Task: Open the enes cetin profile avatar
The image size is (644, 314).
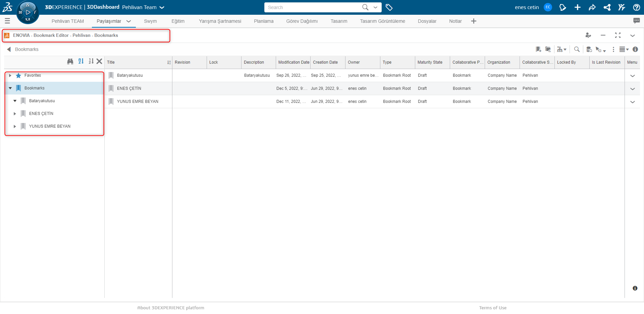Action: coord(548,7)
